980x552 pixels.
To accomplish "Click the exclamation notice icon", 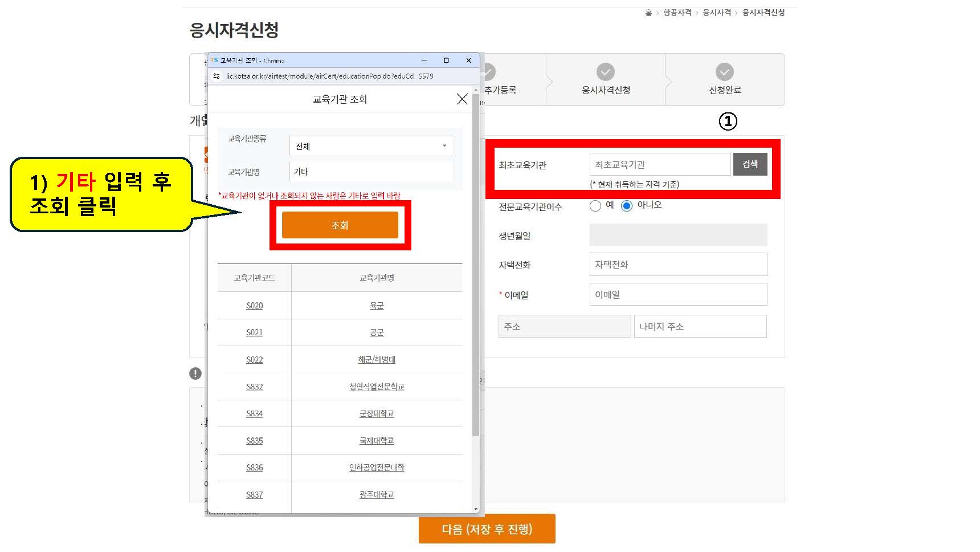I will tap(195, 374).
